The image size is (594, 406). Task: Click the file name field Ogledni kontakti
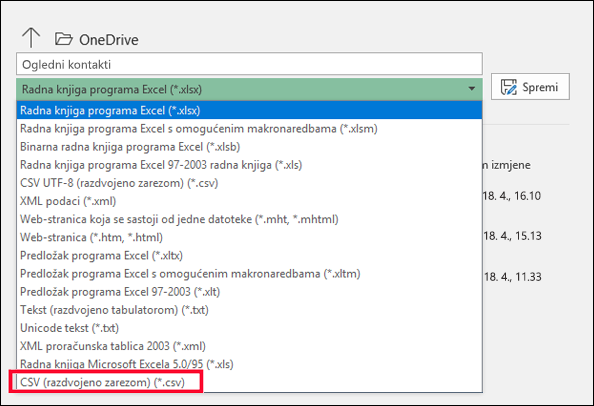click(x=249, y=64)
